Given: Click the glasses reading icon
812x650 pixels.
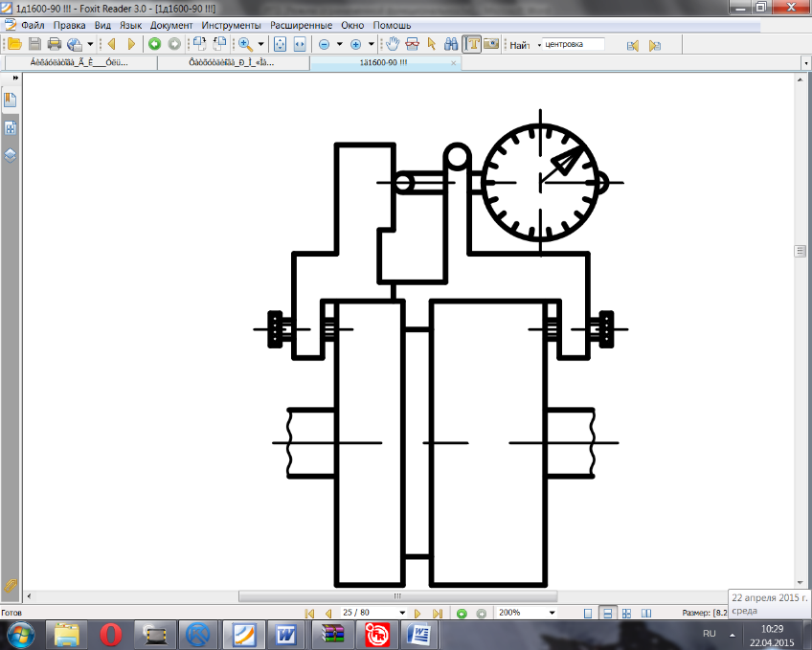Looking at the screenshot, I should [x=412, y=44].
